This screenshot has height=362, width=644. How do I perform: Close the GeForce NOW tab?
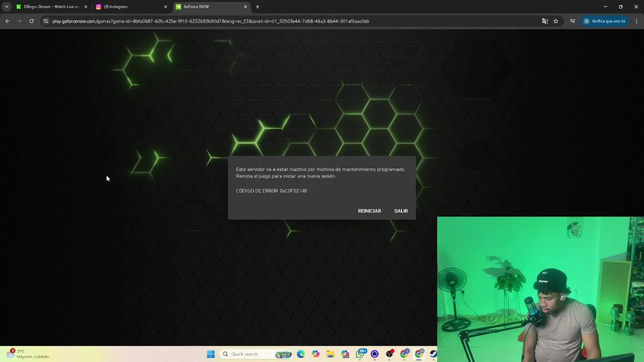point(246,7)
